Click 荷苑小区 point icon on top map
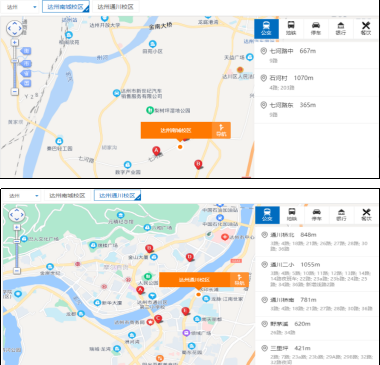The image size is (380, 365). coord(152,44)
